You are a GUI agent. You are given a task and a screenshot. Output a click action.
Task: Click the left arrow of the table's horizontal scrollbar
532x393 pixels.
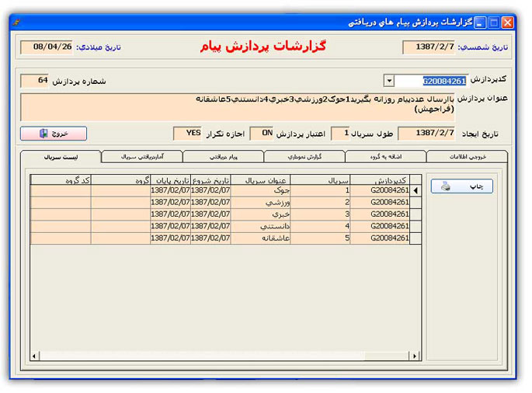coord(34,356)
